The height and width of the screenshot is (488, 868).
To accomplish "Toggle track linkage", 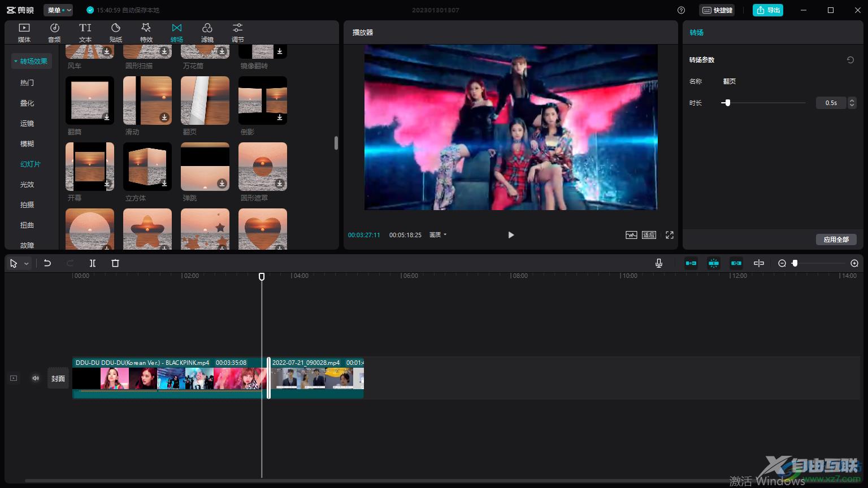I will tap(736, 263).
